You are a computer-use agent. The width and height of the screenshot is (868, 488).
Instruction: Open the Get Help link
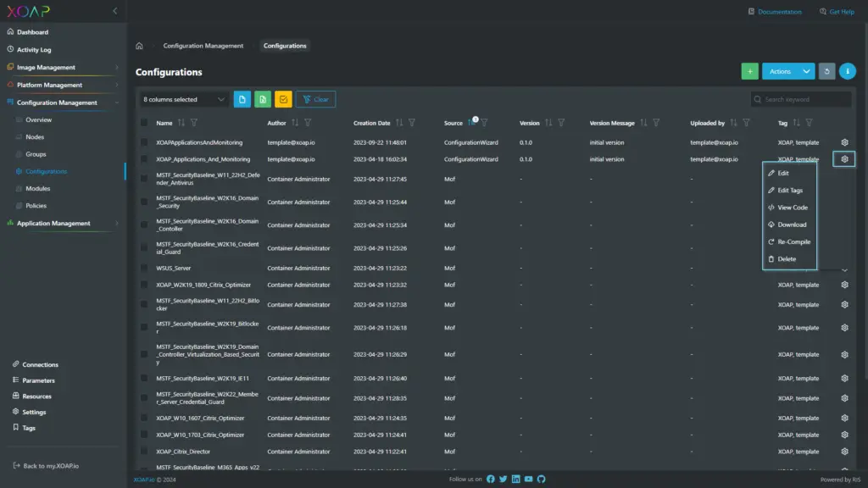pos(837,12)
